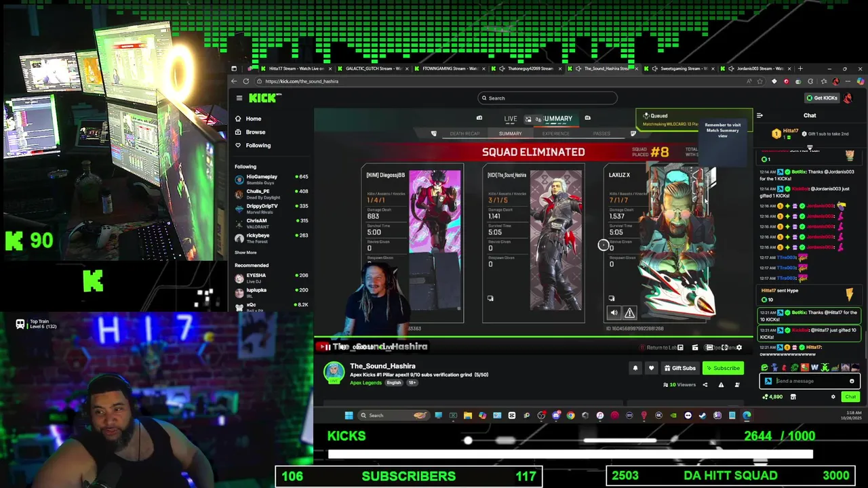The image size is (868, 488).
Task: Click the Gift Subs button
Action: 679,368
